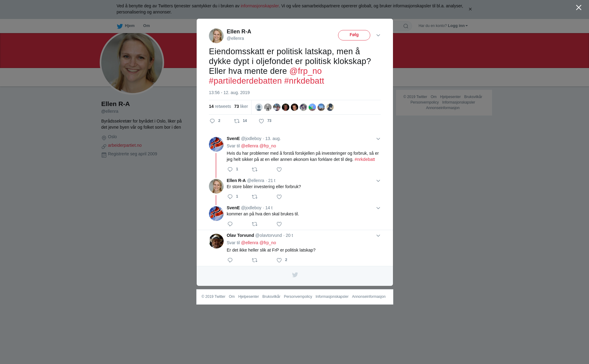Image resolution: width=589 pixels, height=364 pixels.
Task: Close the tweet overlay
Action: pyautogui.click(x=579, y=8)
